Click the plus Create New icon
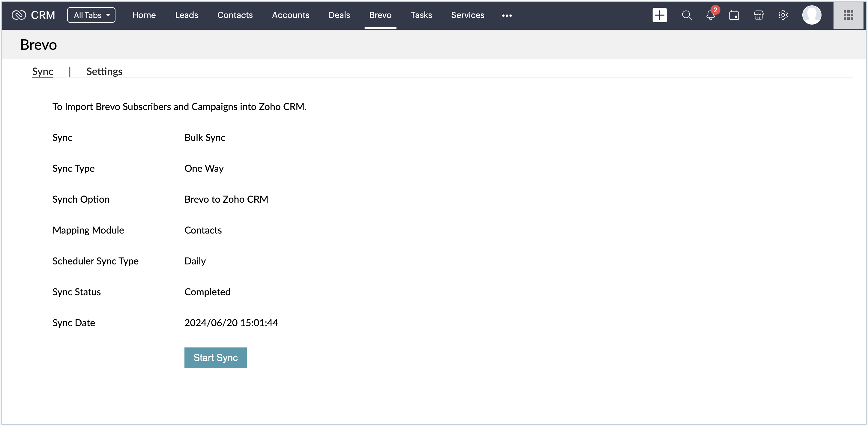Viewport: 868px width, 426px height. (x=660, y=15)
